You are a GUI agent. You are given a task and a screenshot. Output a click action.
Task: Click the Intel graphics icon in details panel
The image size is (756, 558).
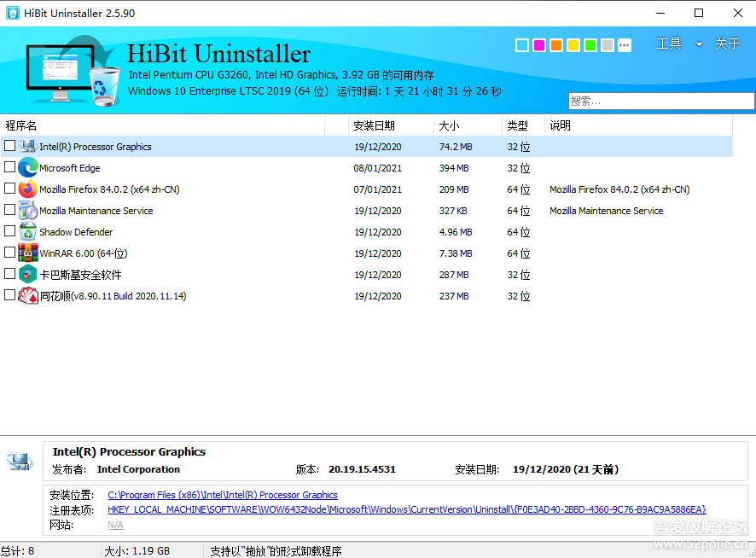tap(20, 462)
